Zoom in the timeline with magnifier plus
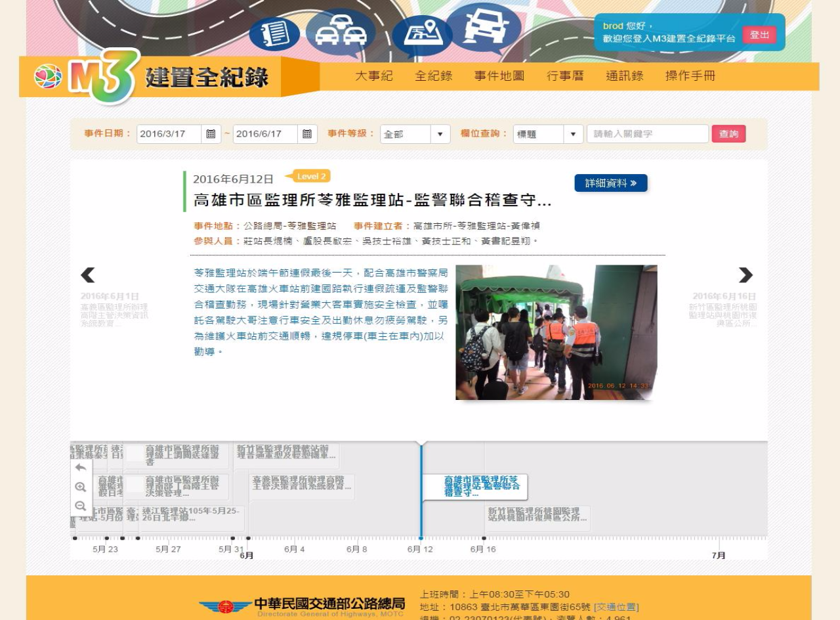Viewport: 840px width, 620px height. click(x=81, y=487)
